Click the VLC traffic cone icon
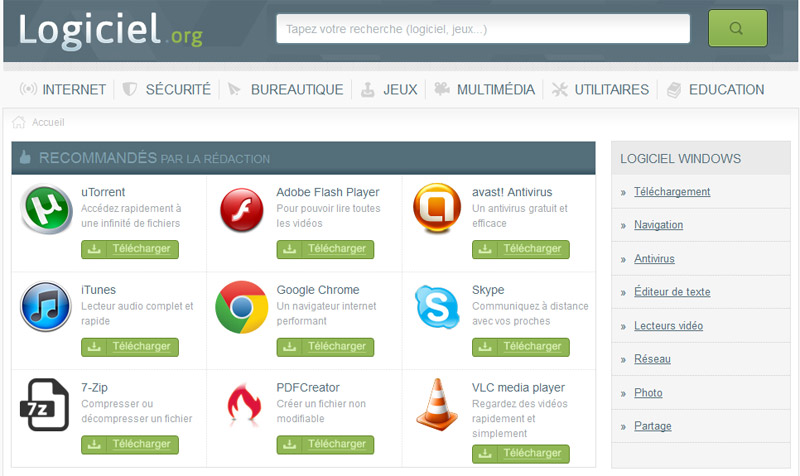The height and width of the screenshot is (476, 800). pos(437,405)
